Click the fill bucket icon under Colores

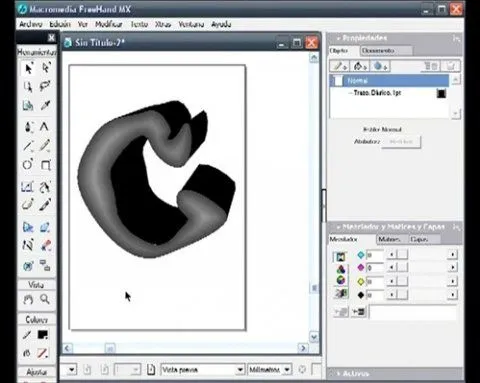coord(27,353)
